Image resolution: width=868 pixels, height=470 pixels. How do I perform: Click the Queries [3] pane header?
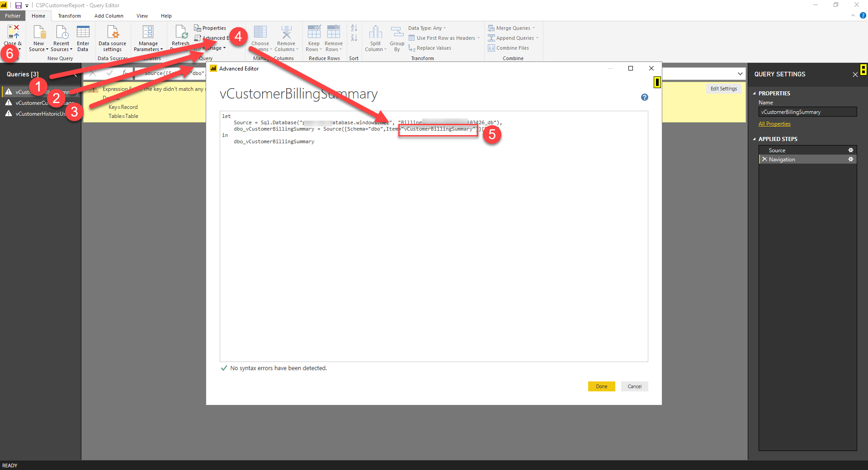[x=23, y=74]
